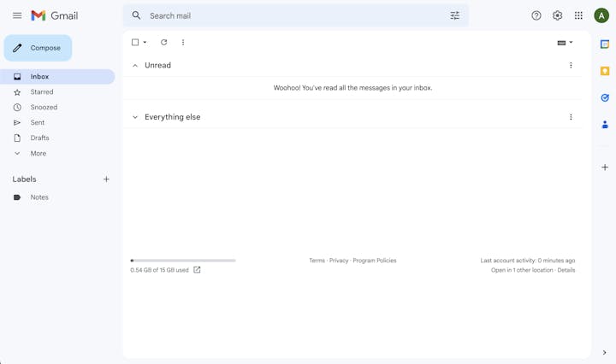Image resolution: width=616 pixels, height=364 pixels.
Task: Click the Compose button
Action: (38, 48)
